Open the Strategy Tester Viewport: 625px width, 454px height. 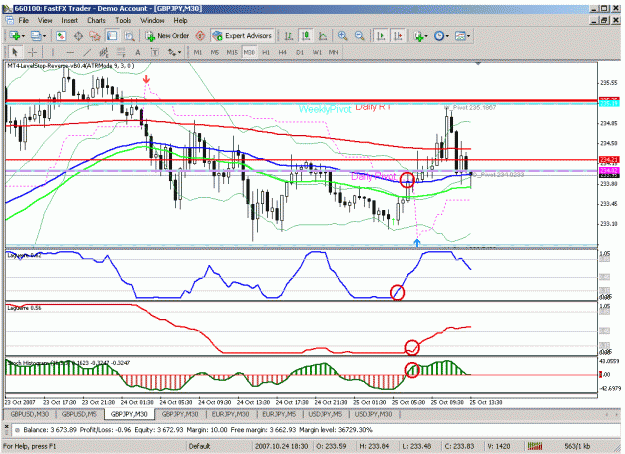(x=129, y=36)
